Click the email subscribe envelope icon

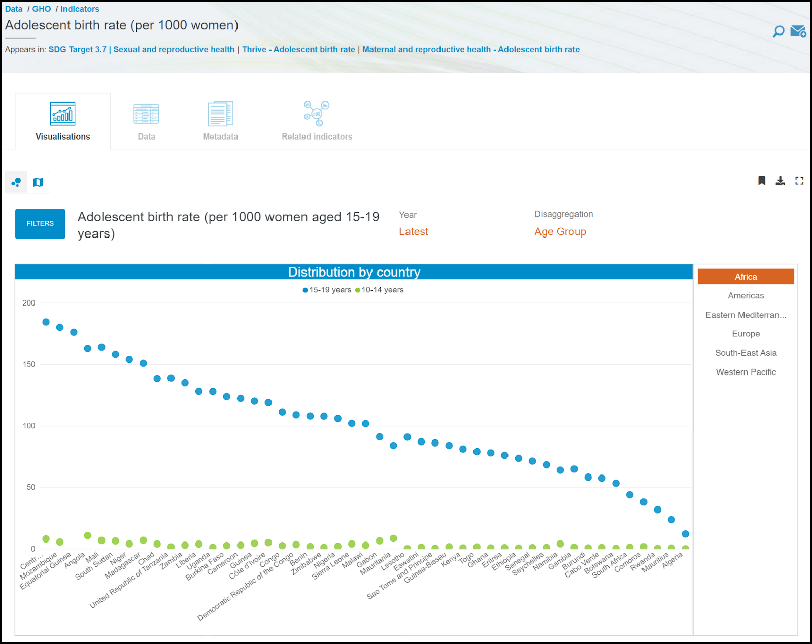coord(798,31)
